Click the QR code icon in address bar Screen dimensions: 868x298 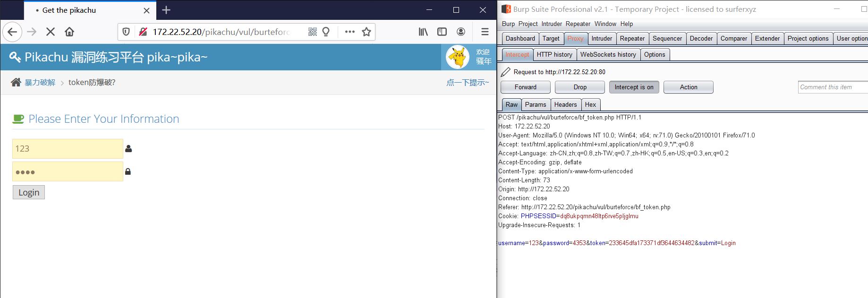(313, 32)
